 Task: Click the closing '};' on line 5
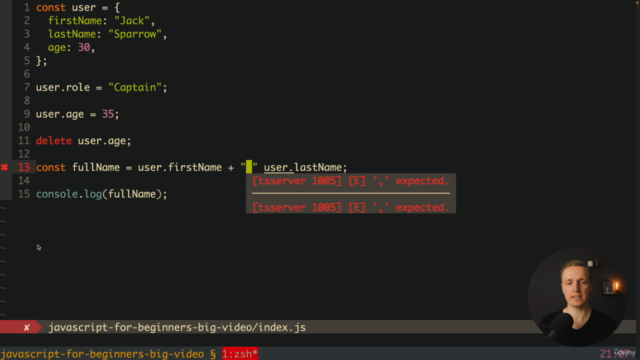tap(42, 61)
